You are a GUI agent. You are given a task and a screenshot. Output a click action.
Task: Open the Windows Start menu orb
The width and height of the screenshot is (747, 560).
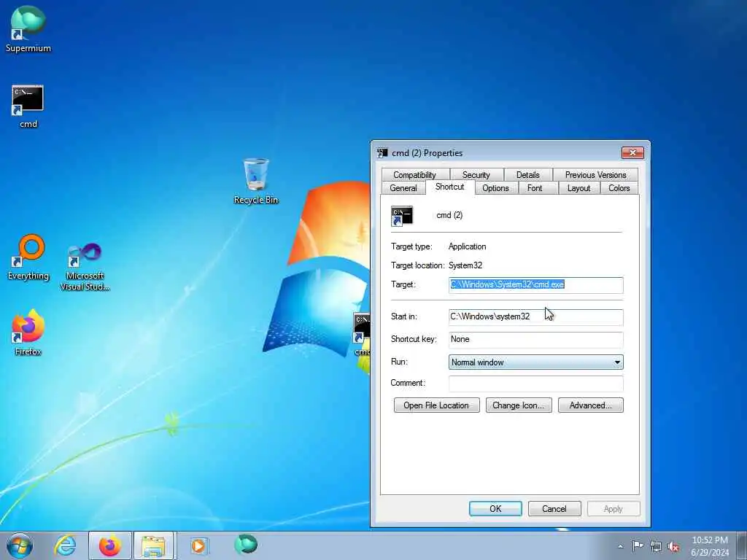point(20,545)
